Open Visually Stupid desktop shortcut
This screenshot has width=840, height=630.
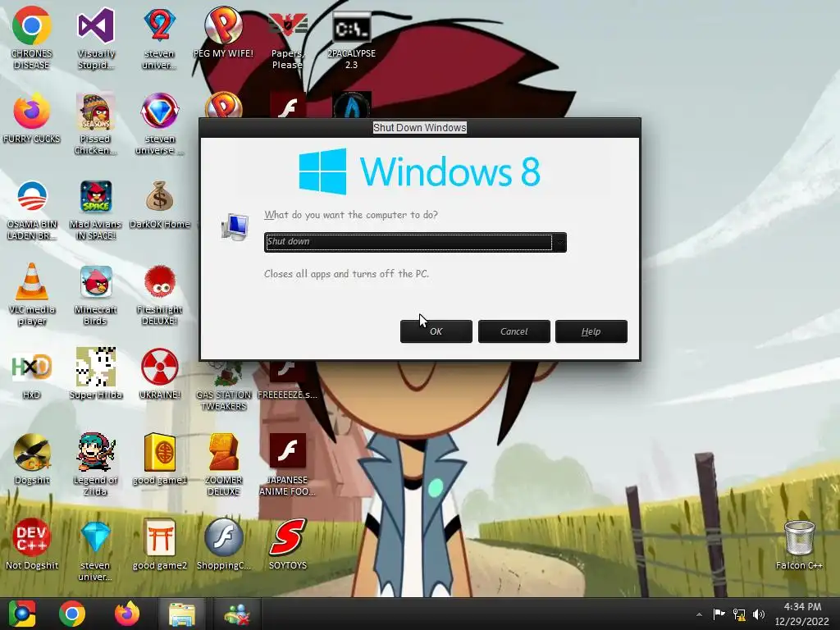(96, 38)
